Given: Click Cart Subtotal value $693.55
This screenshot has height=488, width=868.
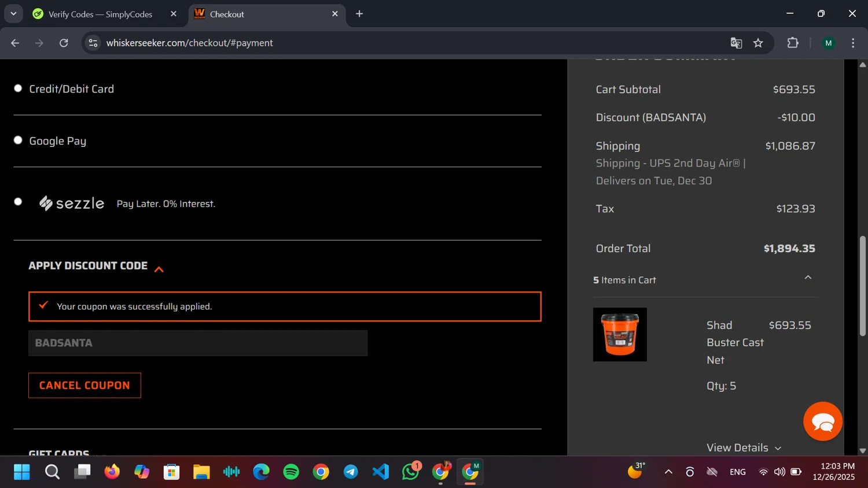Looking at the screenshot, I should pyautogui.click(x=794, y=90).
